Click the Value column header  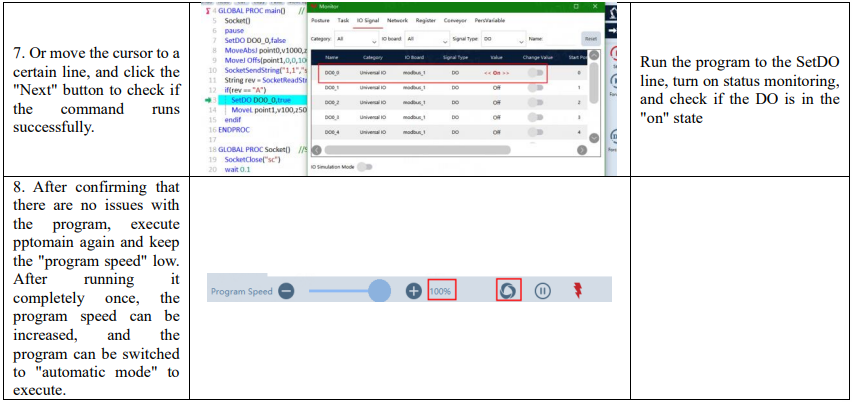click(x=496, y=56)
